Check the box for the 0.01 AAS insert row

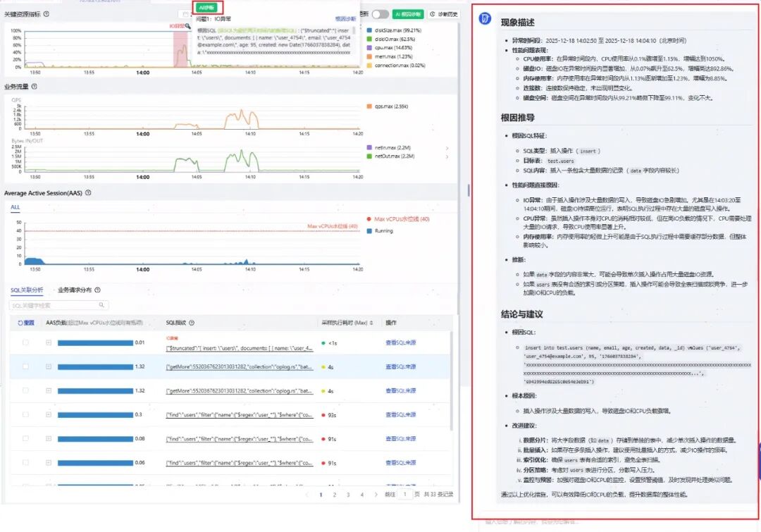click(26, 342)
